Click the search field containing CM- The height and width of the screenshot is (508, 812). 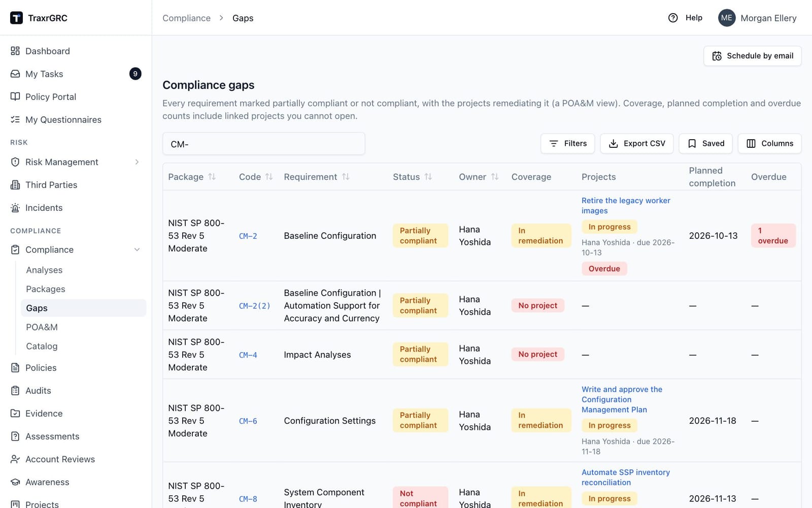264,144
